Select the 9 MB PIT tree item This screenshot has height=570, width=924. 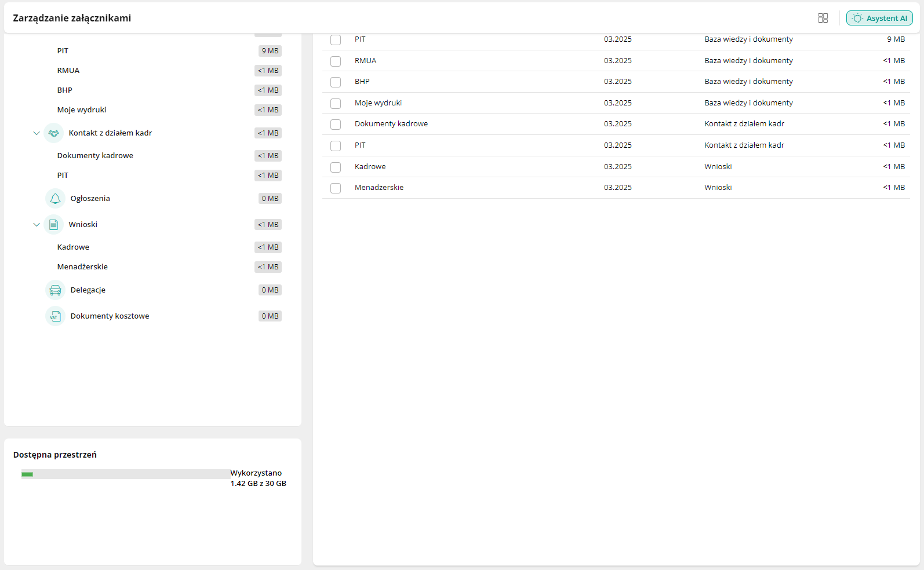click(63, 51)
